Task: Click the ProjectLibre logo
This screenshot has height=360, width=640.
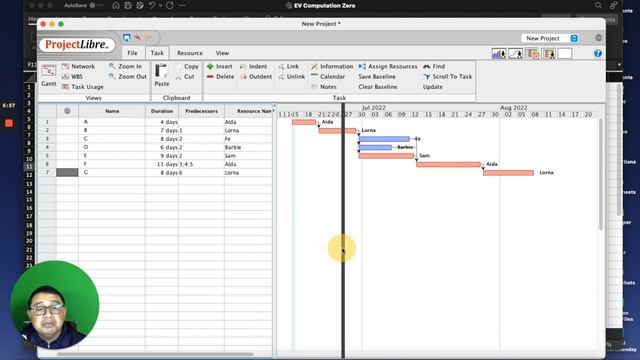Action: pos(77,44)
